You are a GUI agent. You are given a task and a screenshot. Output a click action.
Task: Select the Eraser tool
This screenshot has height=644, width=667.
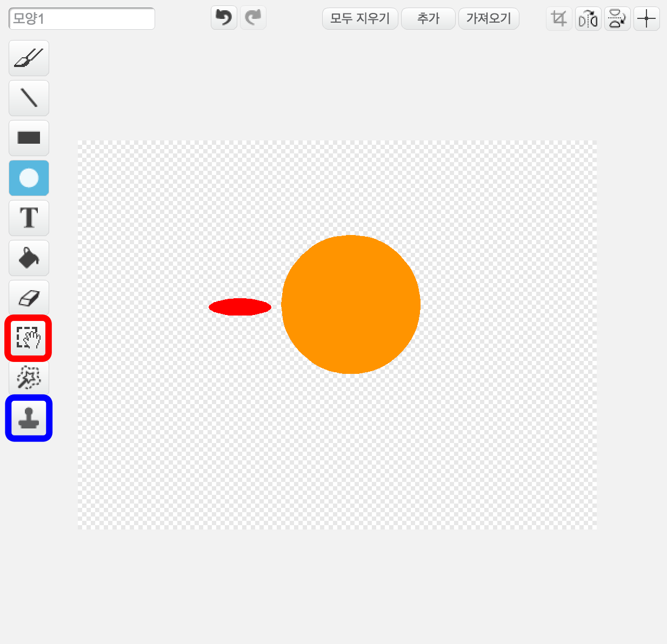[x=29, y=298]
